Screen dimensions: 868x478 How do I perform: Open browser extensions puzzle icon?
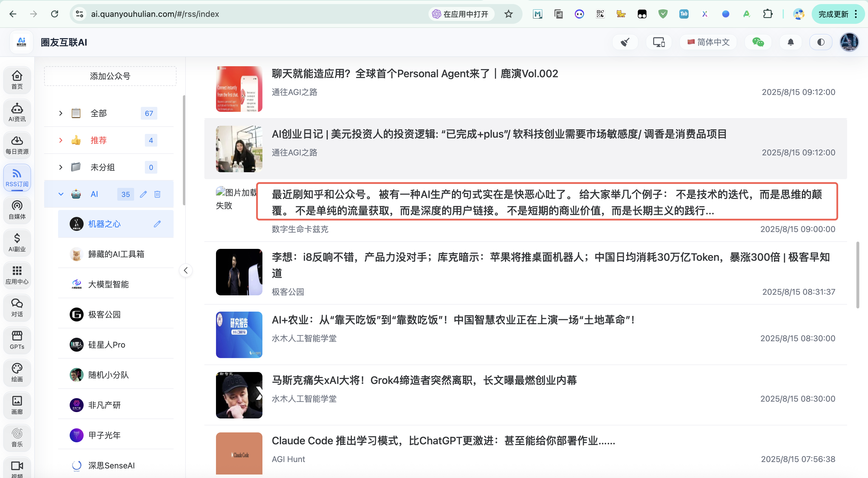pyautogui.click(x=768, y=14)
